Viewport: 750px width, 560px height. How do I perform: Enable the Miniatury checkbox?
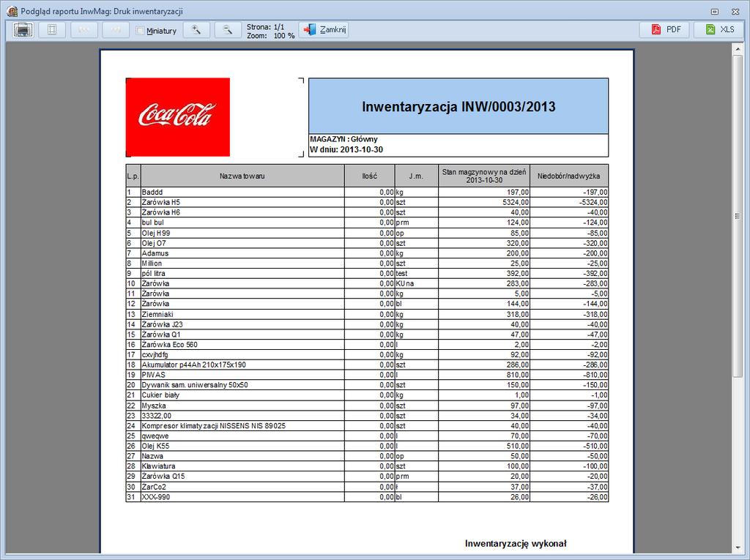[140, 31]
